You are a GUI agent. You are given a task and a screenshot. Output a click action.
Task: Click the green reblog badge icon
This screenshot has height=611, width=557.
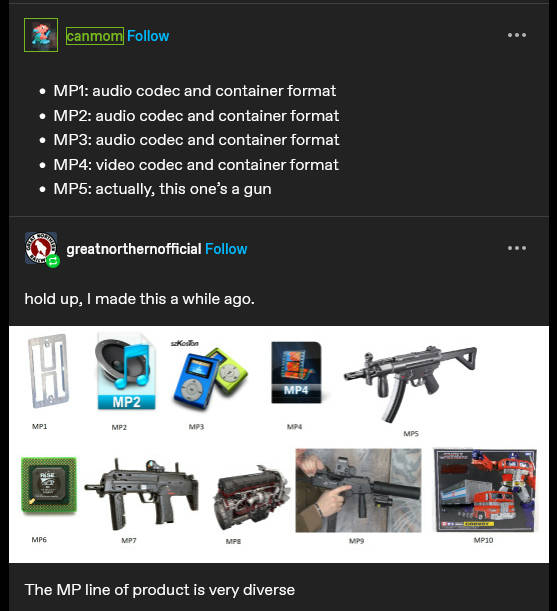(x=53, y=261)
